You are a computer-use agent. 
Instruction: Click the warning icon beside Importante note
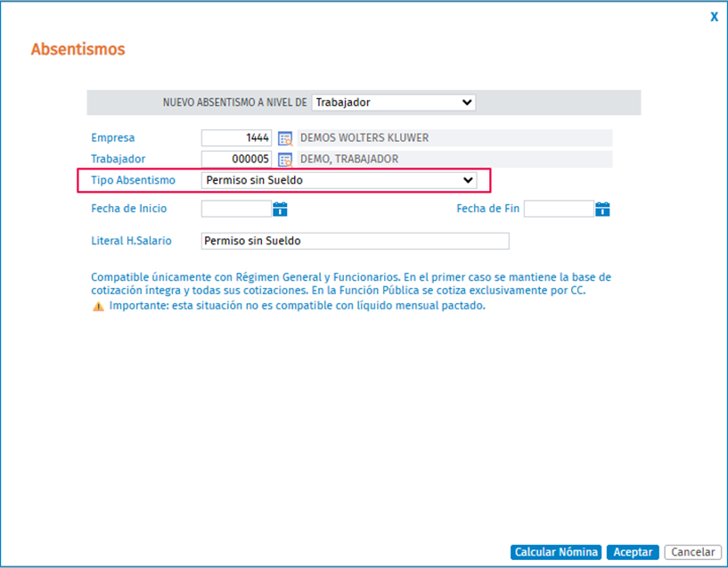click(98, 307)
